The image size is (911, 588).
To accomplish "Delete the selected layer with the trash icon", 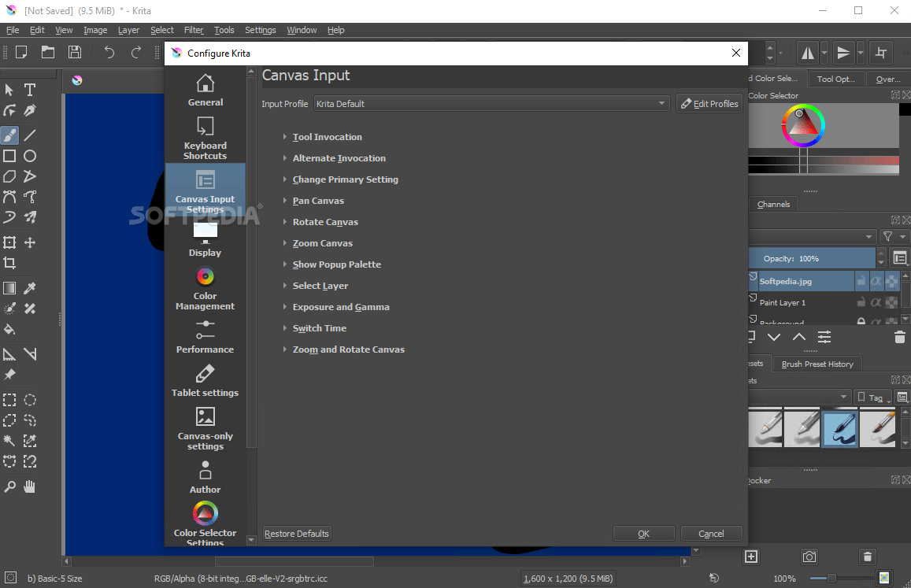I will point(900,336).
